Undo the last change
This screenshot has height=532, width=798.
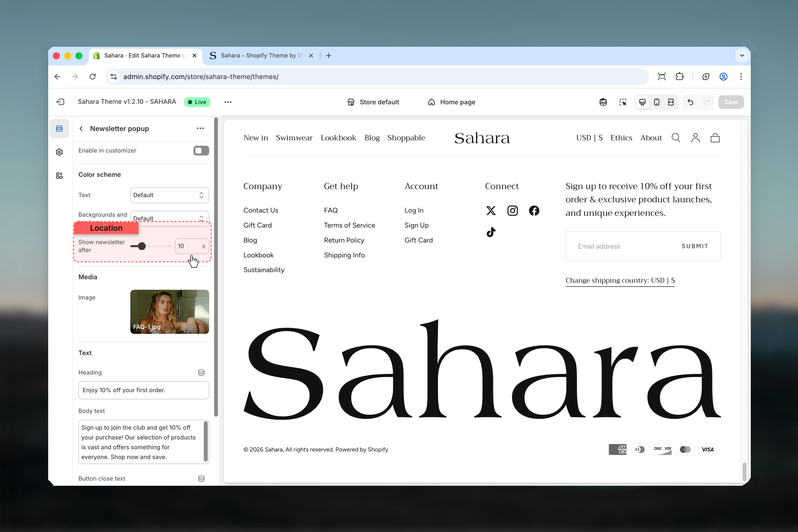tap(690, 102)
